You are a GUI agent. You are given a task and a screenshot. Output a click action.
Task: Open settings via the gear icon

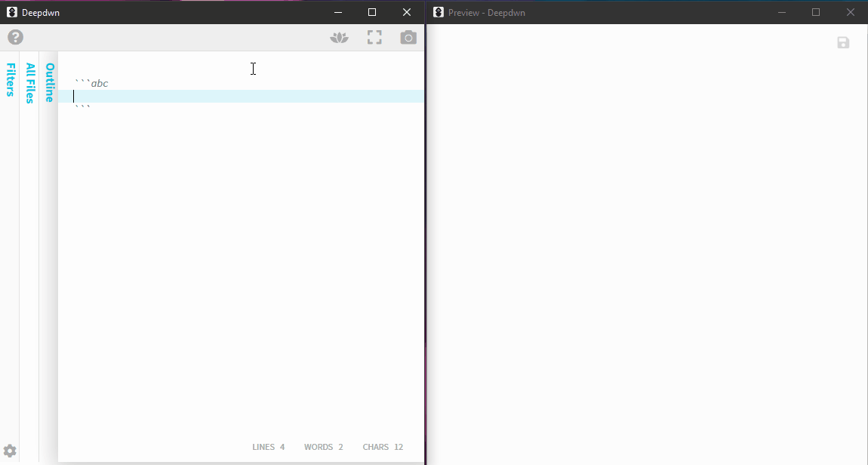[x=10, y=451]
